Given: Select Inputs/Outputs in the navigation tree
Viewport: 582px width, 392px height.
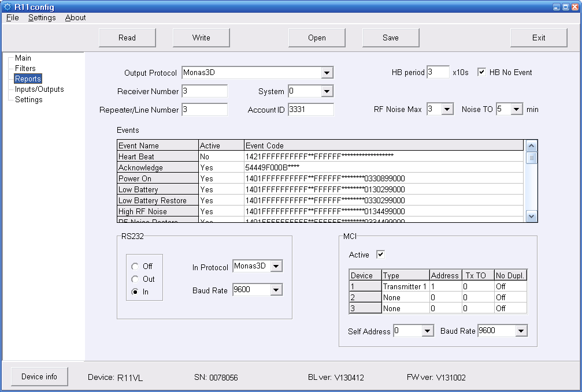Looking at the screenshot, I should 39,89.
